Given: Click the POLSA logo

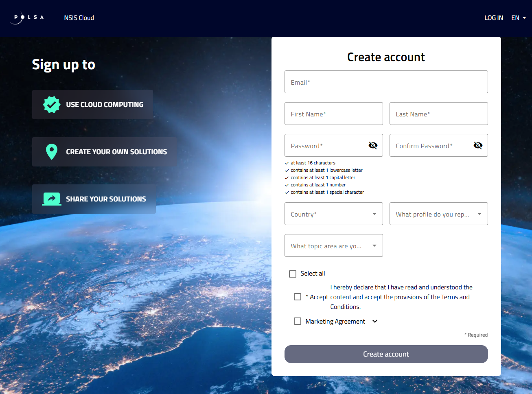Looking at the screenshot, I should pos(27,18).
